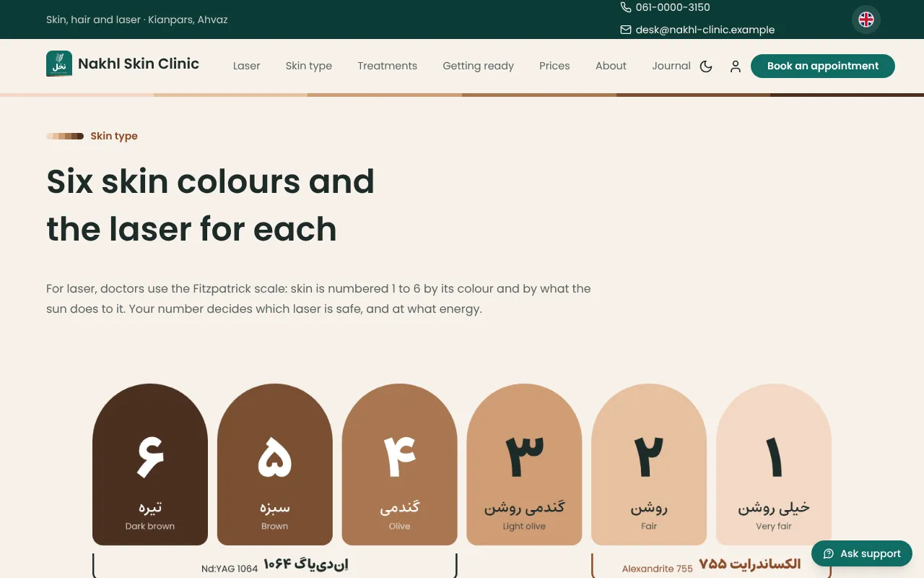Image resolution: width=924 pixels, height=578 pixels.
Task: Call the clinic number 061-0000-3150
Action: point(673,7)
